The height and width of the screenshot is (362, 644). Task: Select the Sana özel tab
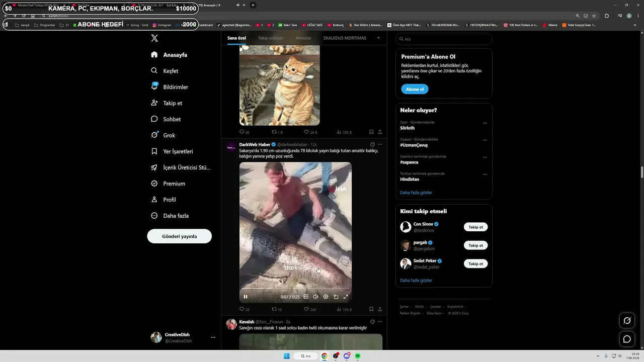(236, 38)
